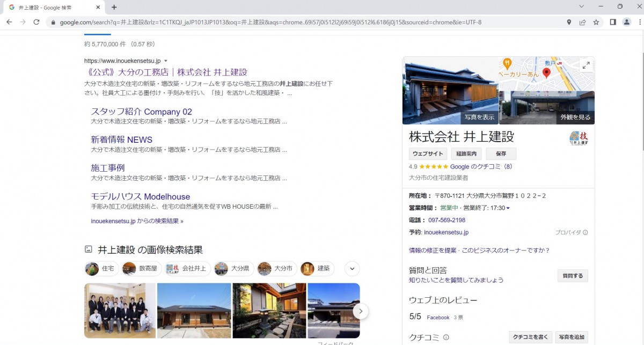The image size is (644, 345).
Task: Click the 経路案内 directions button
Action: pos(466,154)
